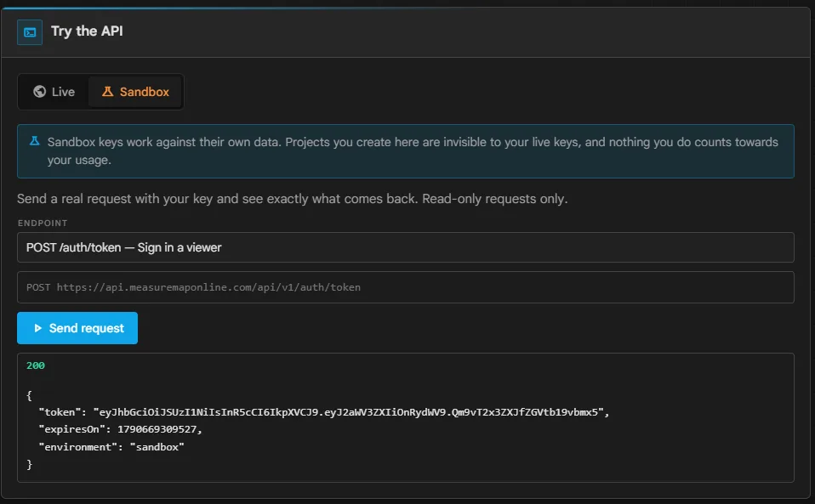Click the expiresOn value 1790669309527
Image resolution: width=815 pixels, height=504 pixels.
click(157, 429)
